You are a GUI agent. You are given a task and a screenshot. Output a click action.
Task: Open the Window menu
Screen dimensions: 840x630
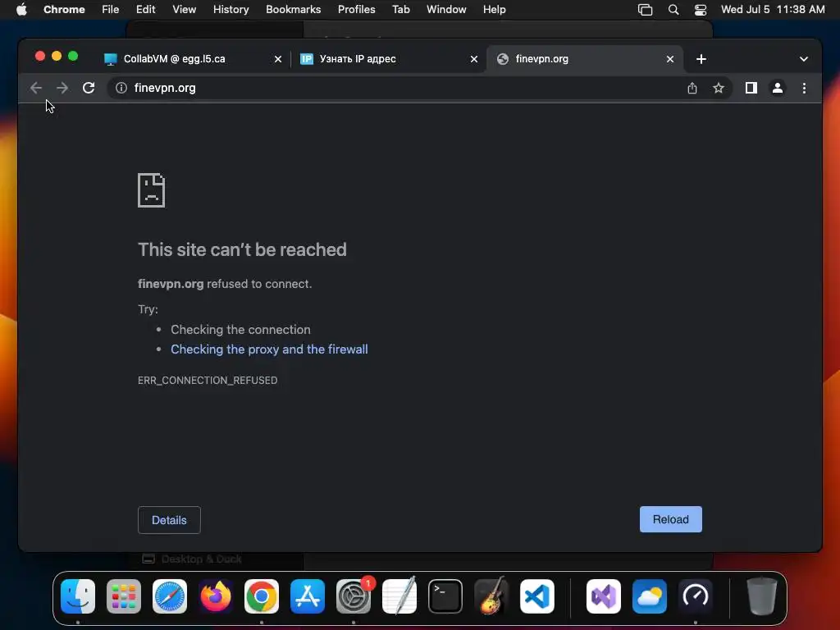(446, 10)
